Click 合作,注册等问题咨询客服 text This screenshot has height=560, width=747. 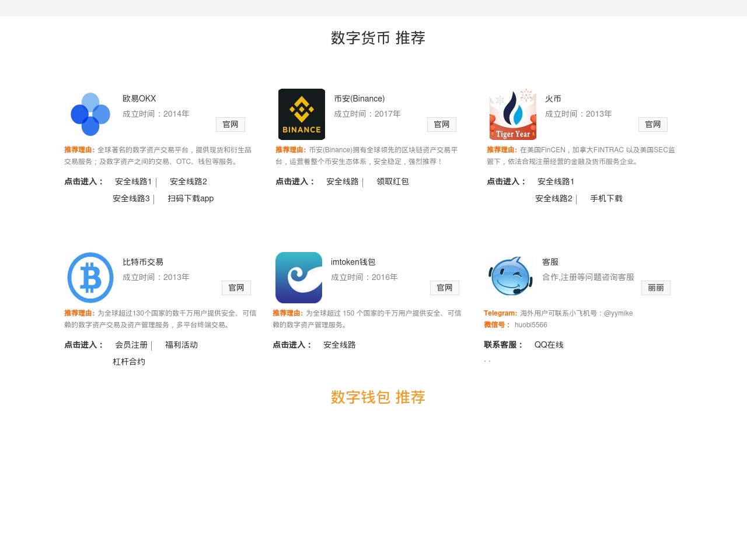(588, 277)
